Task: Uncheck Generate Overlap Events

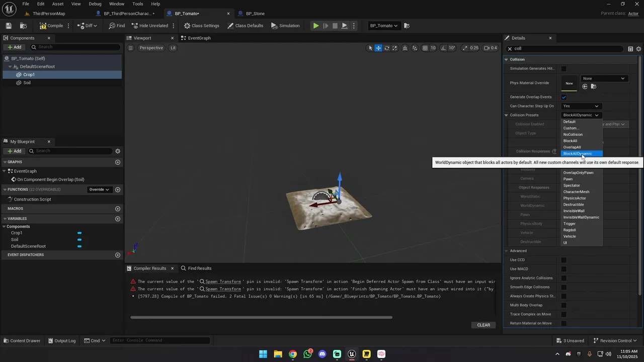Action: click(564, 97)
